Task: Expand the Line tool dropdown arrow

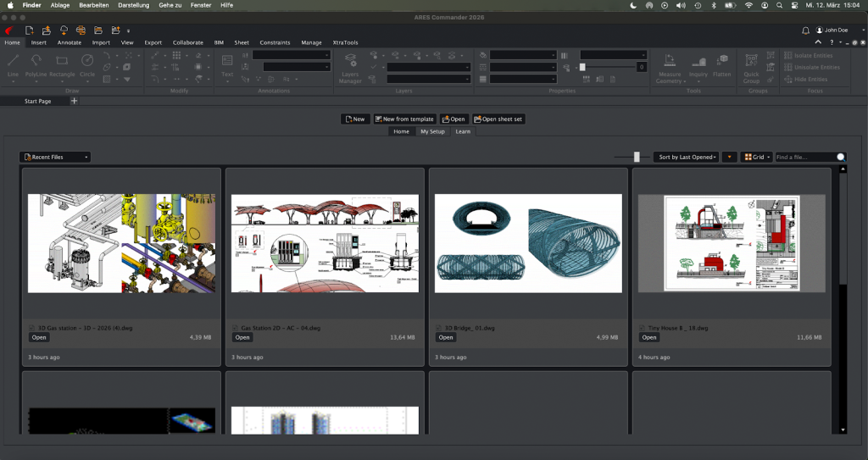Action: pos(13,82)
